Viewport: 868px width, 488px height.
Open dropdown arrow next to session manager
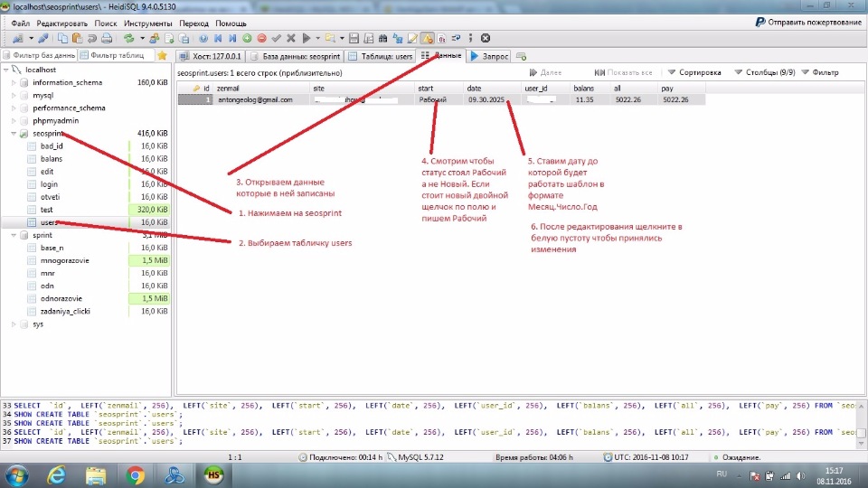click(31, 38)
